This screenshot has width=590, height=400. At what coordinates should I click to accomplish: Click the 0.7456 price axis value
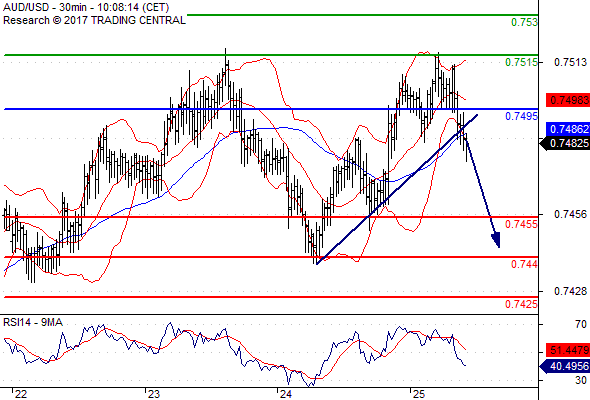570,214
